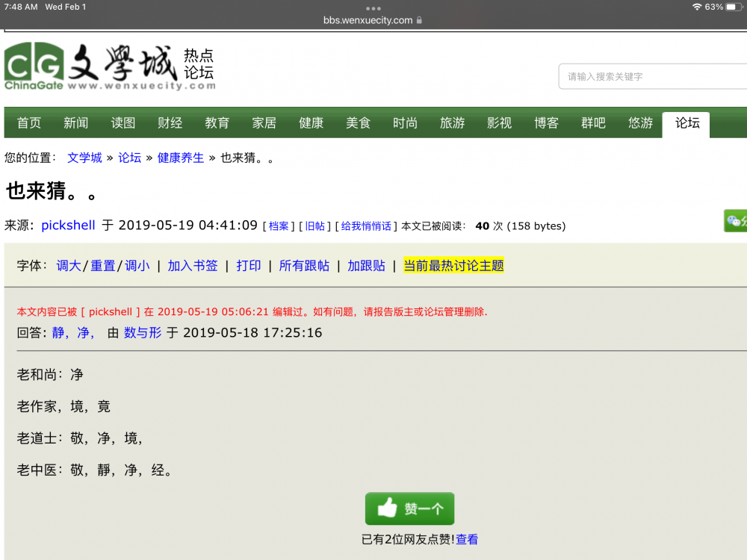Click 加入书签 to bookmark post
Viewport: 747px width, 560px height.
(x=193, y=266)
